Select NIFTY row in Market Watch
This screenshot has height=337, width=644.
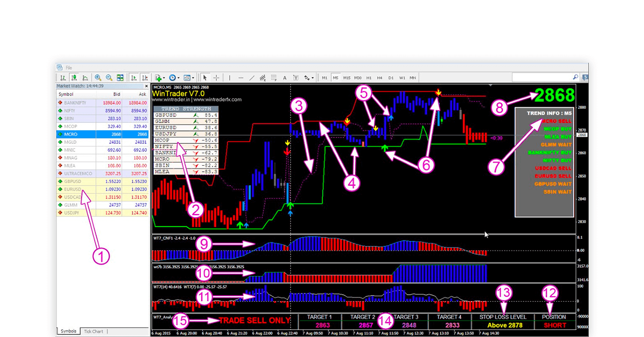(103, 110)
